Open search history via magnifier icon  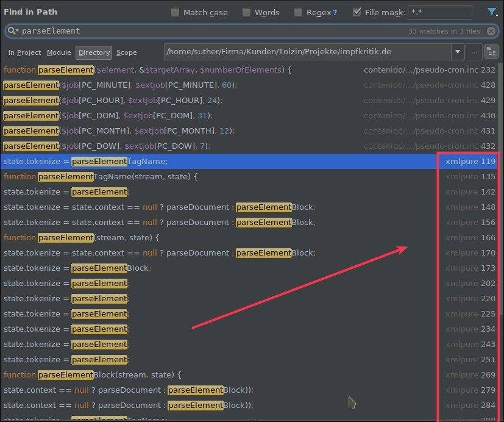click(12, 30)
